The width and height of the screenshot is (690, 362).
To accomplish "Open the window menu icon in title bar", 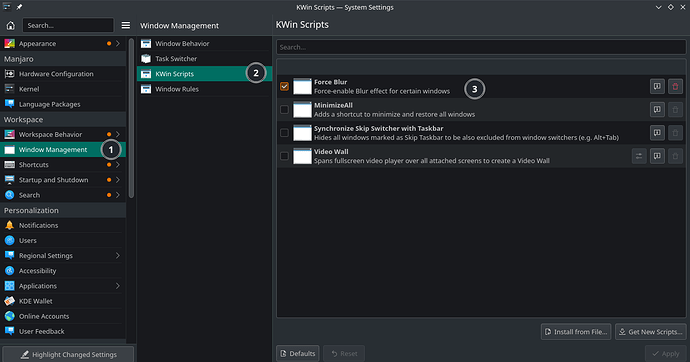I will [7, 7].
